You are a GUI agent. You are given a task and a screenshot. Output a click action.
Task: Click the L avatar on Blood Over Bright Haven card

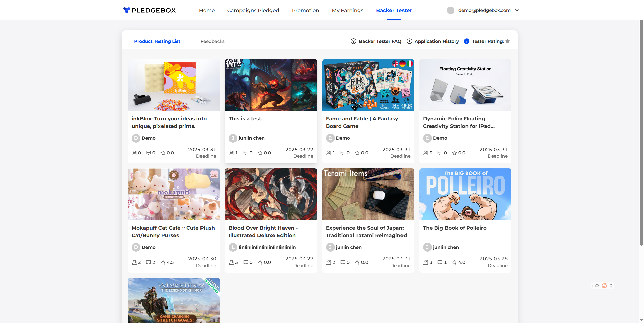coord(233,247)
